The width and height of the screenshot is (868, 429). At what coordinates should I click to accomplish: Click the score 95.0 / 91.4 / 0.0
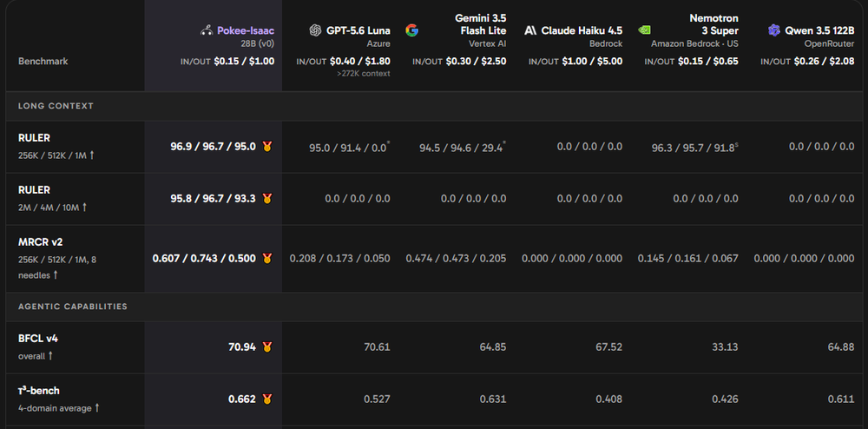pyautogui.click(x=348, y=148)
